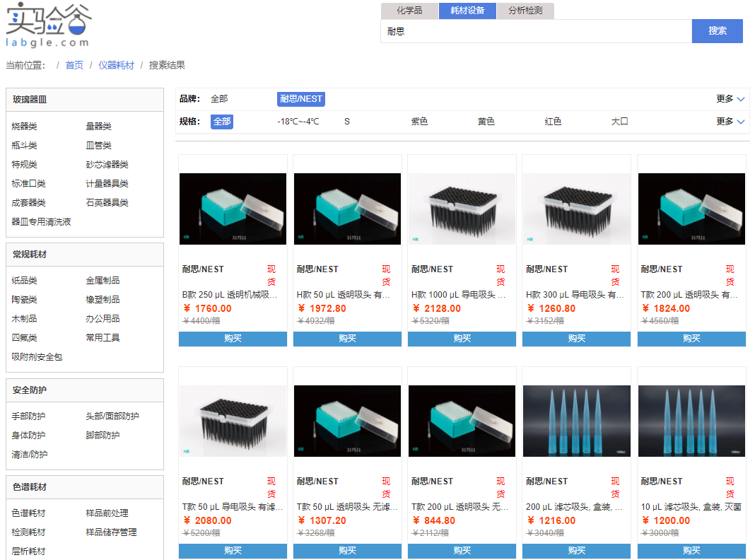Open the 吸附剂安全包 category
Viewport: 755px width, 560px height.
tap(37, 357)
